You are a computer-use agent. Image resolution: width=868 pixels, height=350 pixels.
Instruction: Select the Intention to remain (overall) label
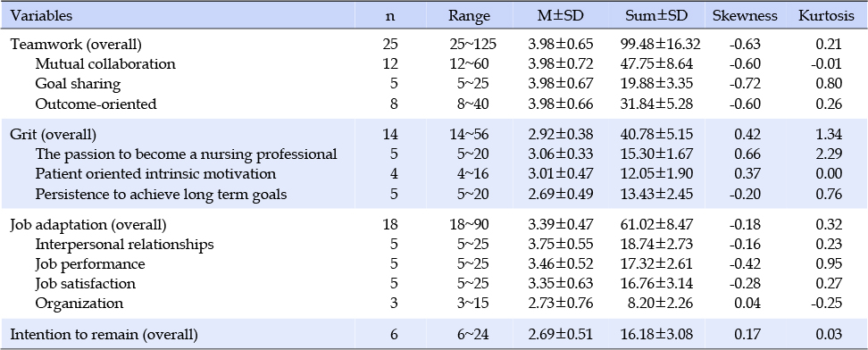click(x=104, y=335)
